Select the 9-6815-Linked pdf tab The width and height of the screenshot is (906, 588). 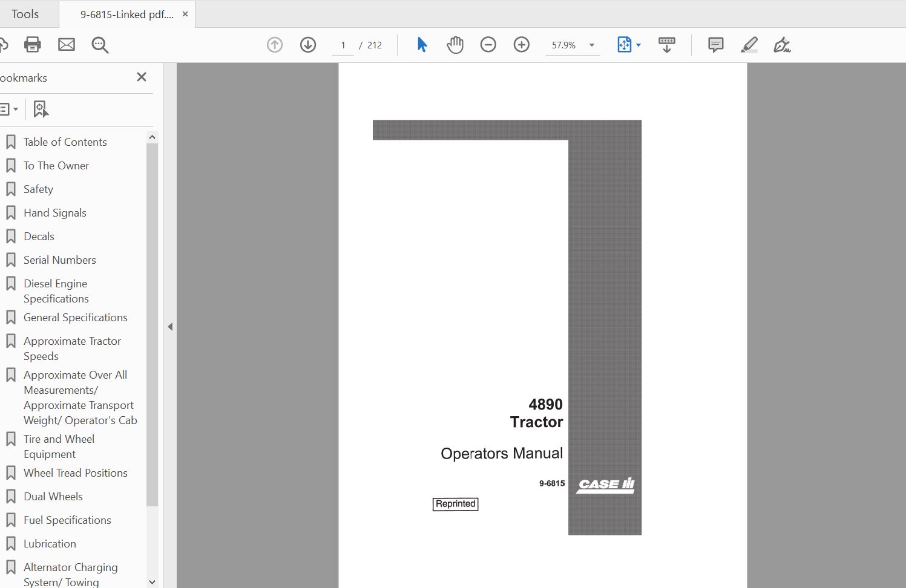[x=127, y=15]
